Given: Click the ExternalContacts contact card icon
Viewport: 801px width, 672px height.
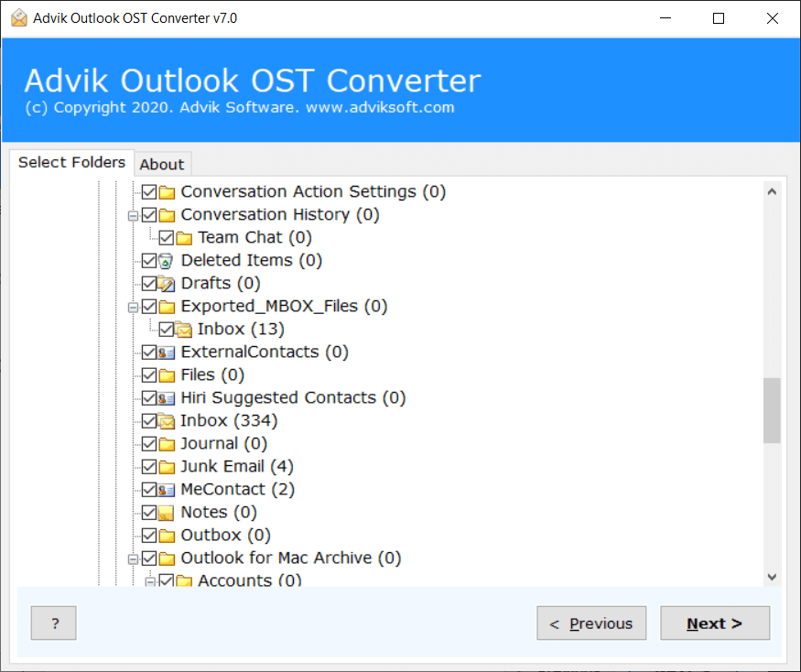Looking at the screenshot, I should (x=167, y=352).
